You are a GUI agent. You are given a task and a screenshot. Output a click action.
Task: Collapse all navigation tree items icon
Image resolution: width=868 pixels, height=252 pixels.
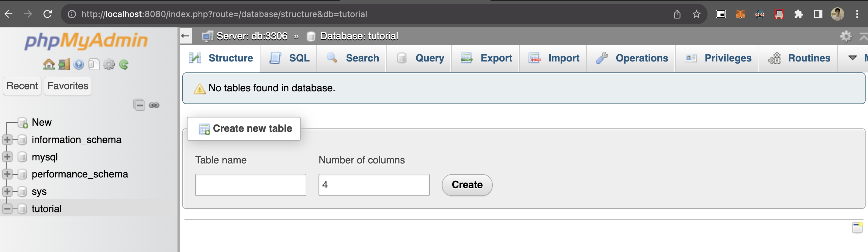point(139,105)
